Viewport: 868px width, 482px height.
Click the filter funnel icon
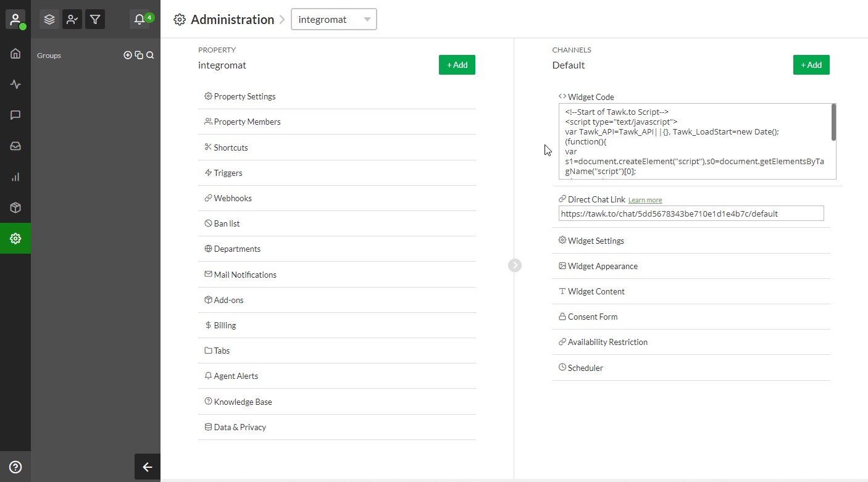coord(95,19)
